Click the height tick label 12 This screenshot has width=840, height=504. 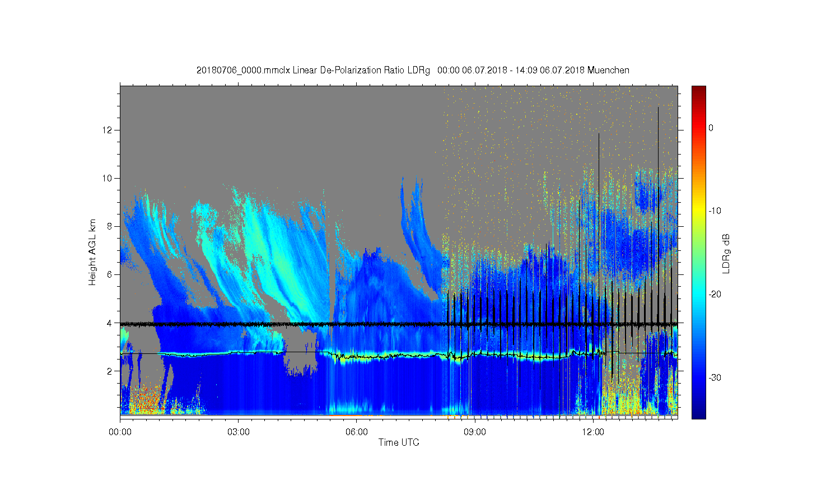[x=108, y=130]
